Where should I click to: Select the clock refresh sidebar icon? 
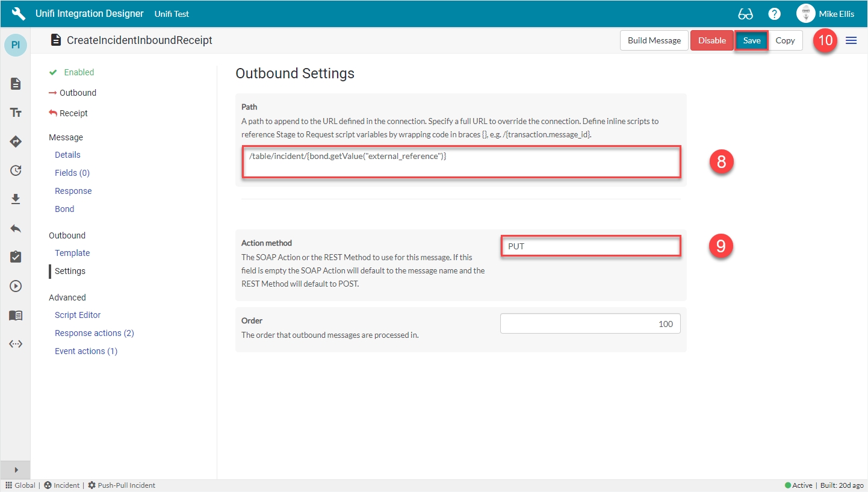click(x=16, y=170)
